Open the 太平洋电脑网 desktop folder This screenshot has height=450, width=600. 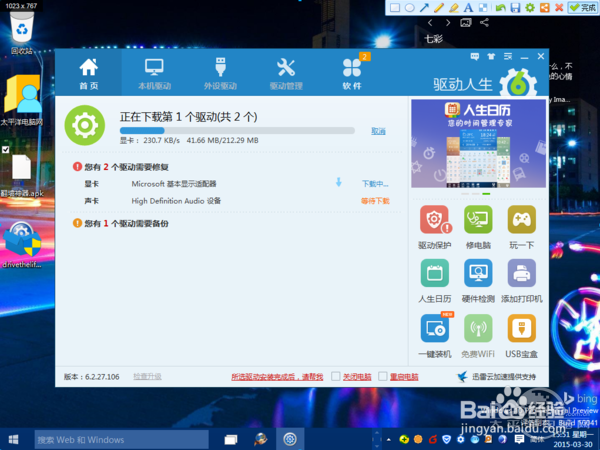click(x=22, y=100)
